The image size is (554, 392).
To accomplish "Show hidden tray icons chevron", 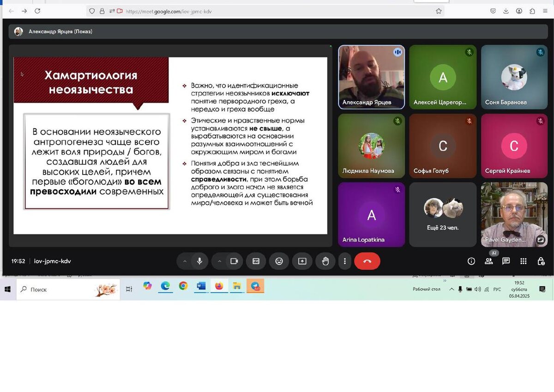I will (x=452, y=289).
